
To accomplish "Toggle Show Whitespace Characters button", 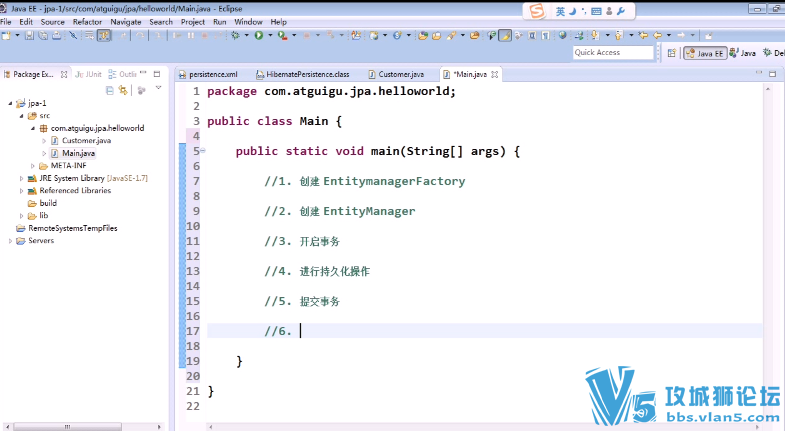I will tap(546, 36).
